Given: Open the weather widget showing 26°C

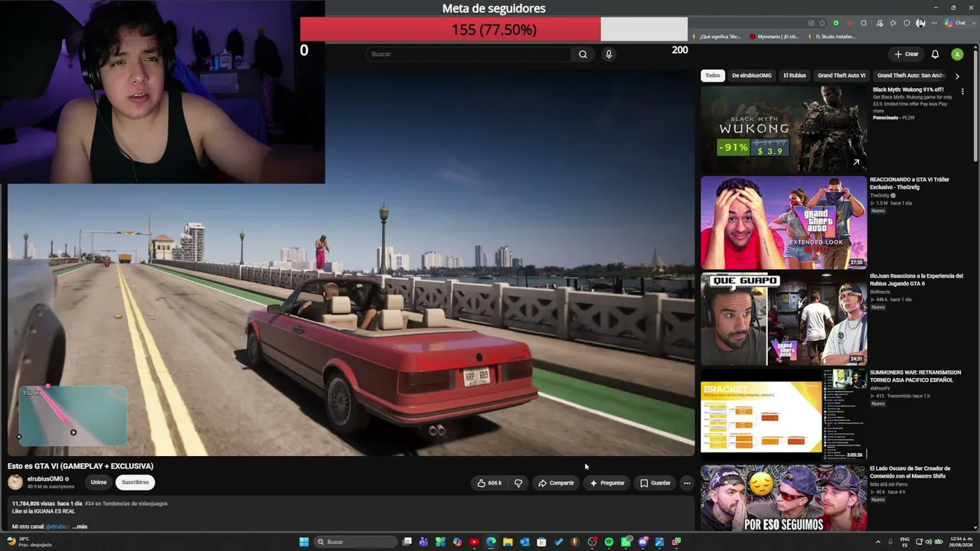Looking at the screenshot, I should [x=28, y=542].
